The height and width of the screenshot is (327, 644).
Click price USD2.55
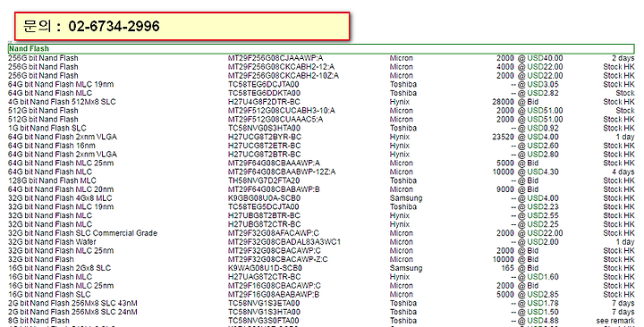point(543,216)
